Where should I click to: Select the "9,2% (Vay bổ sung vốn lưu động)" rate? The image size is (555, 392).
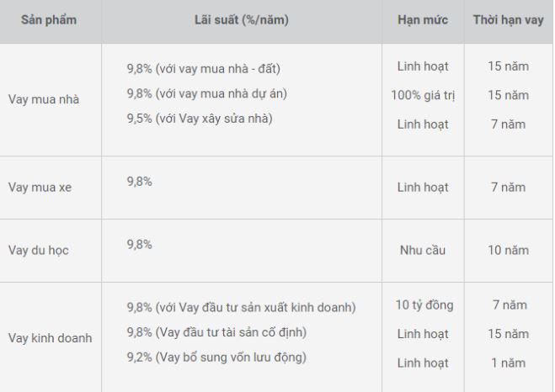pyautogui.click(x=216, y=358)
